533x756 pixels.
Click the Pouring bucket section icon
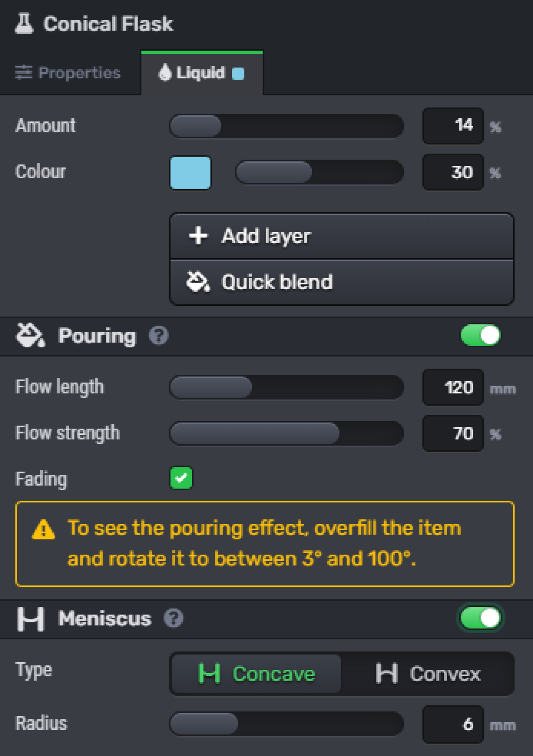point(30,335)
